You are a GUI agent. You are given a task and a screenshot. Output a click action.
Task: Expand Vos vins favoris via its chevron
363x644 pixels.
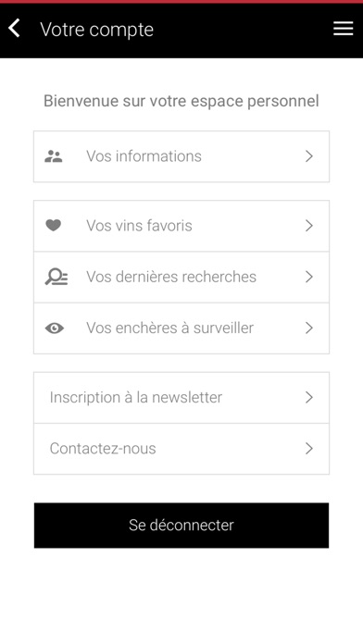click(x=309, y=226)
